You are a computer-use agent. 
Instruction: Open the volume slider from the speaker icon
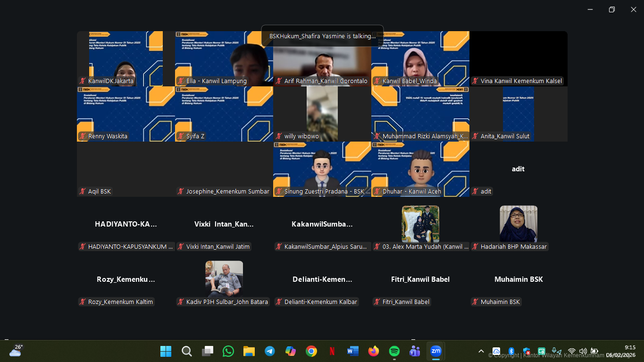[x=583, y=351]
